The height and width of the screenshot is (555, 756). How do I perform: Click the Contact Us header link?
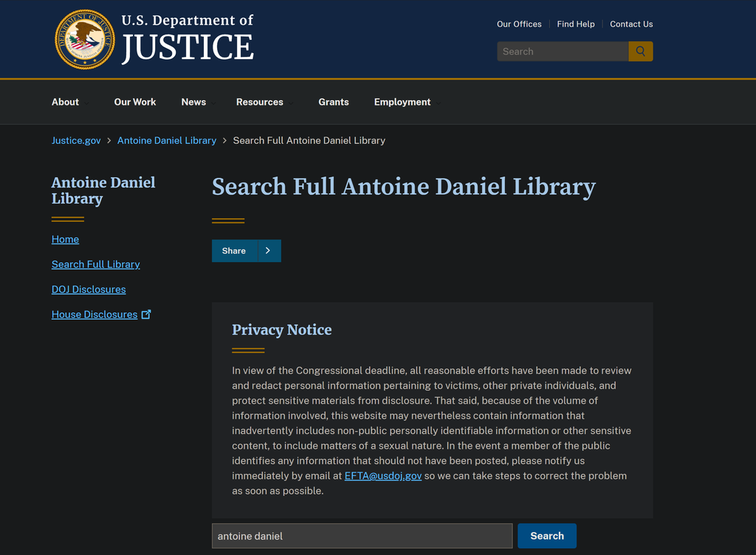click(631, 24)
